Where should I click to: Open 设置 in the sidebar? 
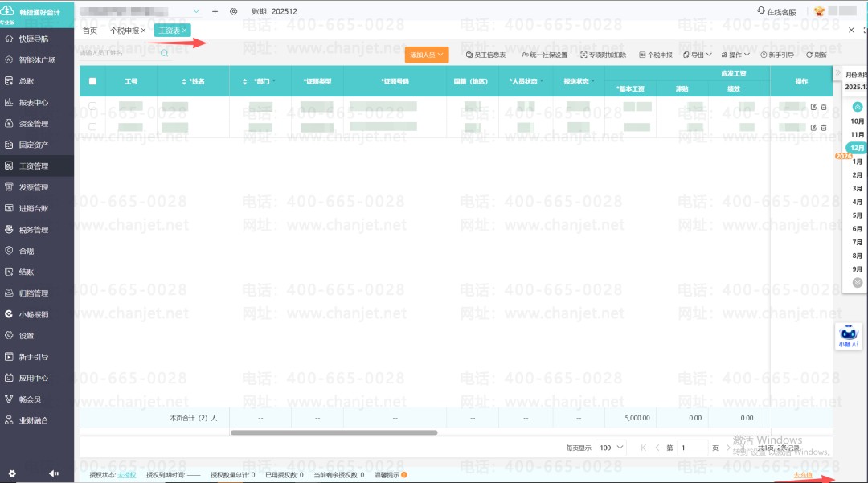coord(26,335)
